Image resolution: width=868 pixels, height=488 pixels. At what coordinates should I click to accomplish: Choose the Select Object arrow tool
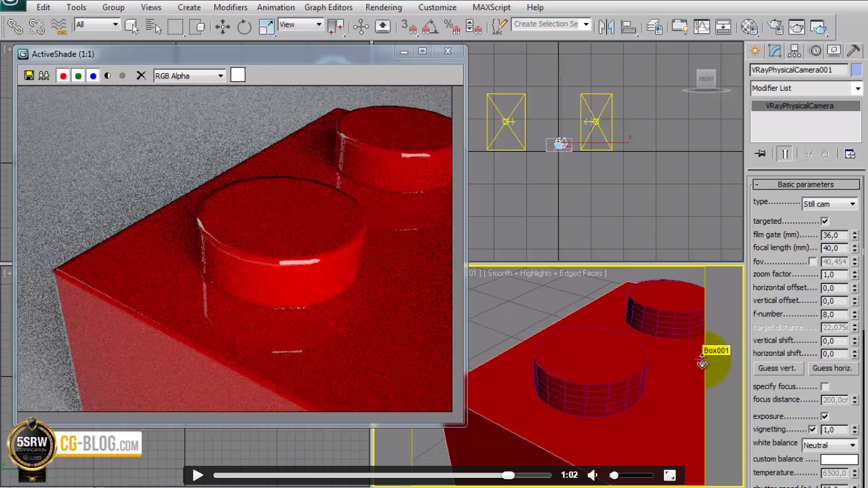[x=132, y=26]
